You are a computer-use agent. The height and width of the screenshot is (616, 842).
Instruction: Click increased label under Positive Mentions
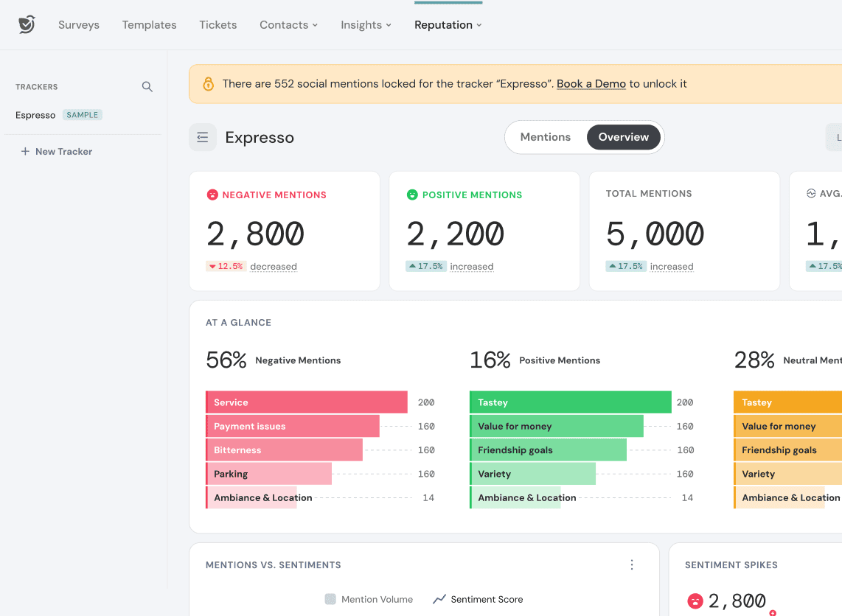pos(471,266)
